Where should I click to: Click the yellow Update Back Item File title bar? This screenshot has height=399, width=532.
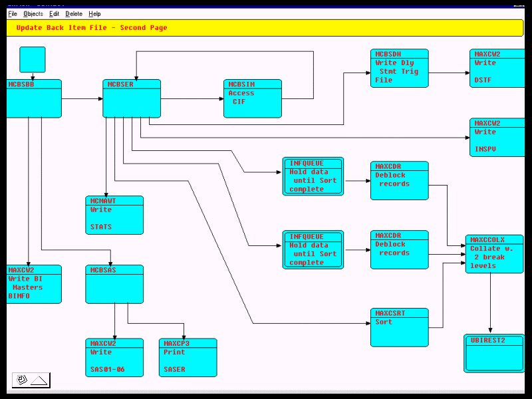tap(265, 28)
